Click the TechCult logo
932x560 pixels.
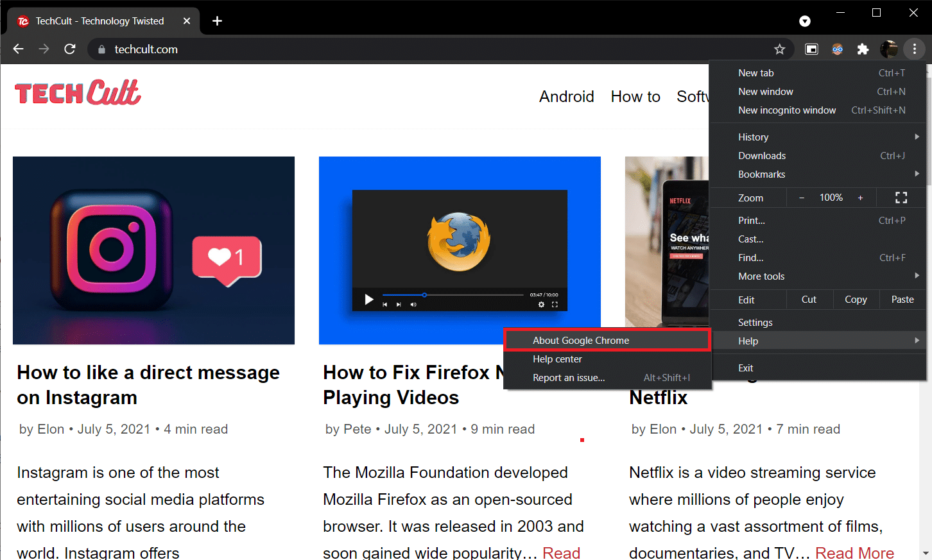(78, 93)
